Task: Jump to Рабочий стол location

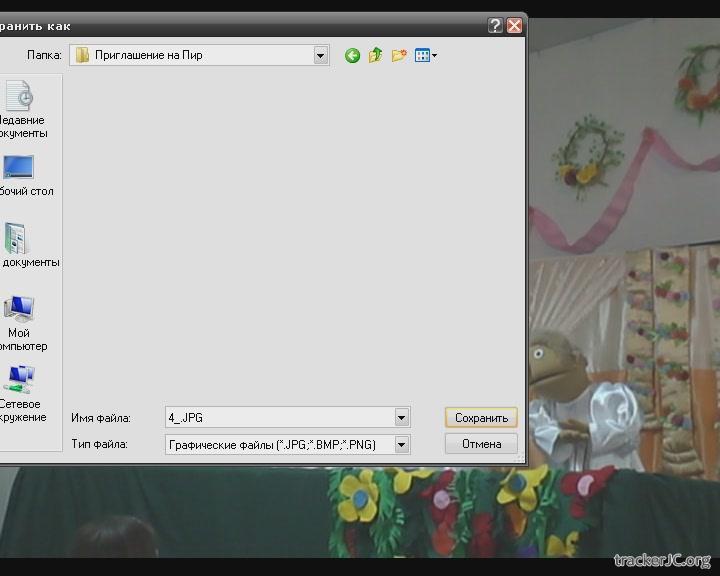Action: click(x=21, y=174)
